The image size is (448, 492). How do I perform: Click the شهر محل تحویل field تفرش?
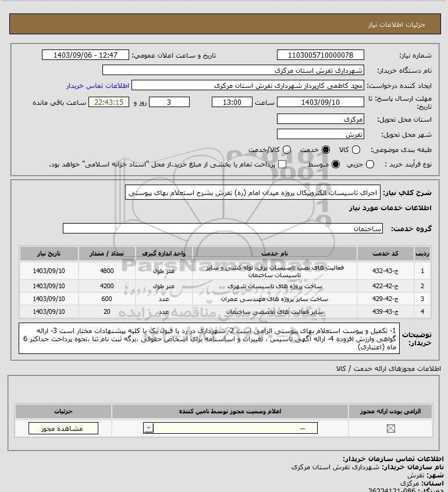point(321,134)
